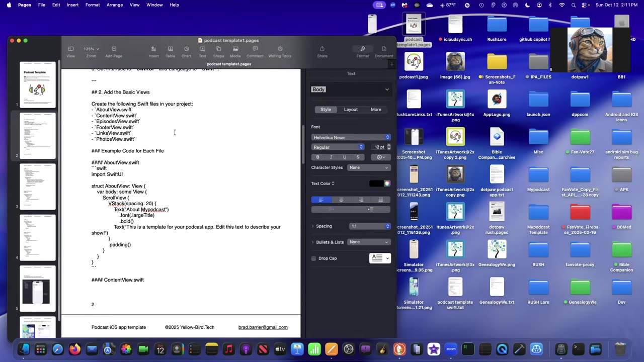Toggle the Format inspector button
This screenshot has height=362, width=644.
click(x=363, y=52)
